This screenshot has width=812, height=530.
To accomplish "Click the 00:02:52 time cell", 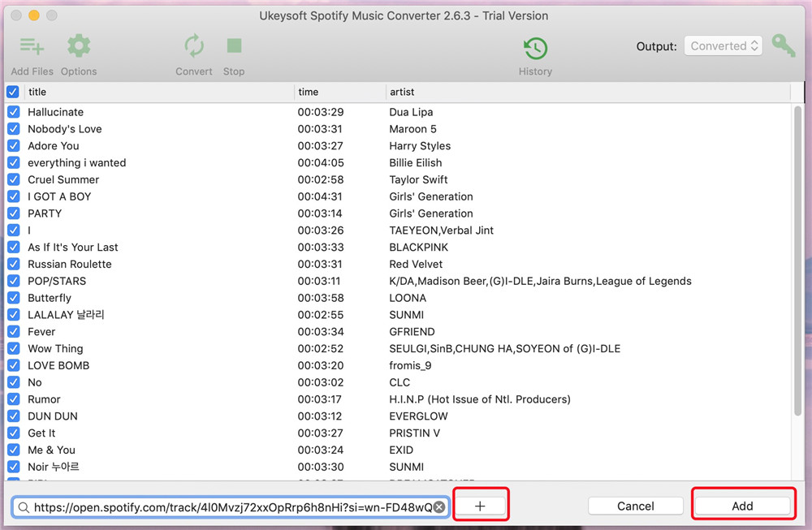I will (320, 349).
